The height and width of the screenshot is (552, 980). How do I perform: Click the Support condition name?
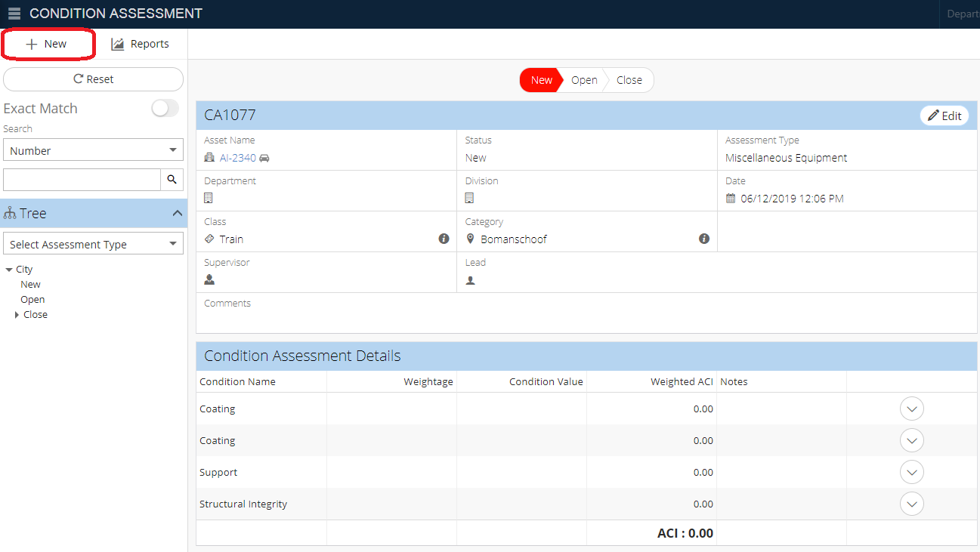point(218,472)
